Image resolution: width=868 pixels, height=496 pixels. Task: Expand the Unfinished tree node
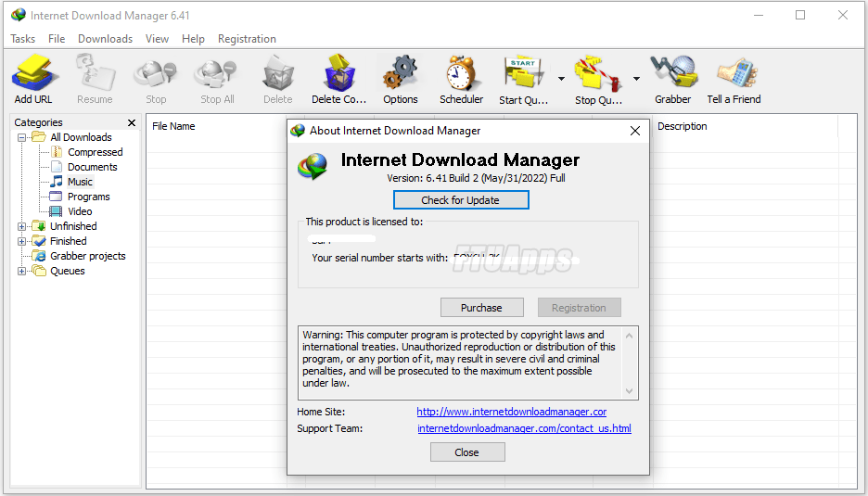tap(21, 226)
